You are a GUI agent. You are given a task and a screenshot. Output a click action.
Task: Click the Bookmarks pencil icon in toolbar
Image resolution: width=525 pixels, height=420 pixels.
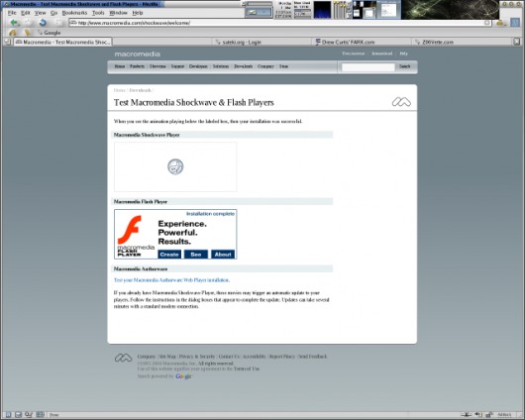[x=28, y=33]
